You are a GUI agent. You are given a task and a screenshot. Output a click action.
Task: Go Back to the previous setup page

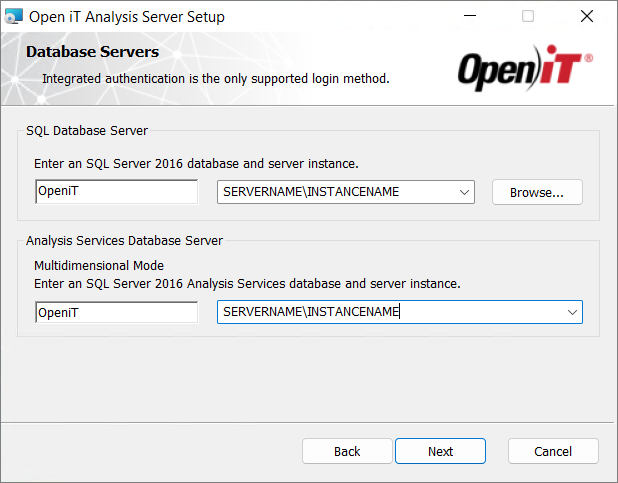point(347,451)
